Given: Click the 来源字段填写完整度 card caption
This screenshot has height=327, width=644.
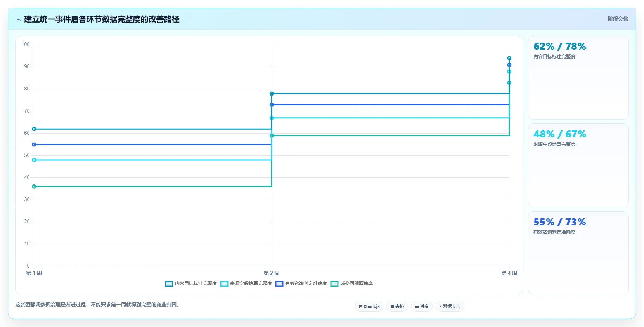Looking at the screenshot, I should tap(554, 144).
